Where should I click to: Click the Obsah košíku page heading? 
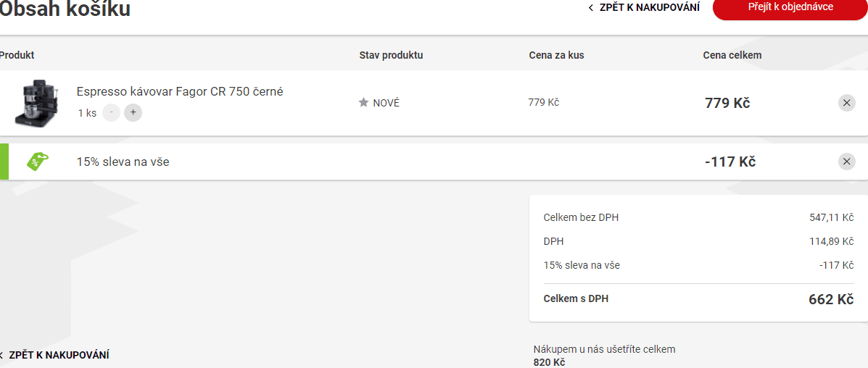65,8
